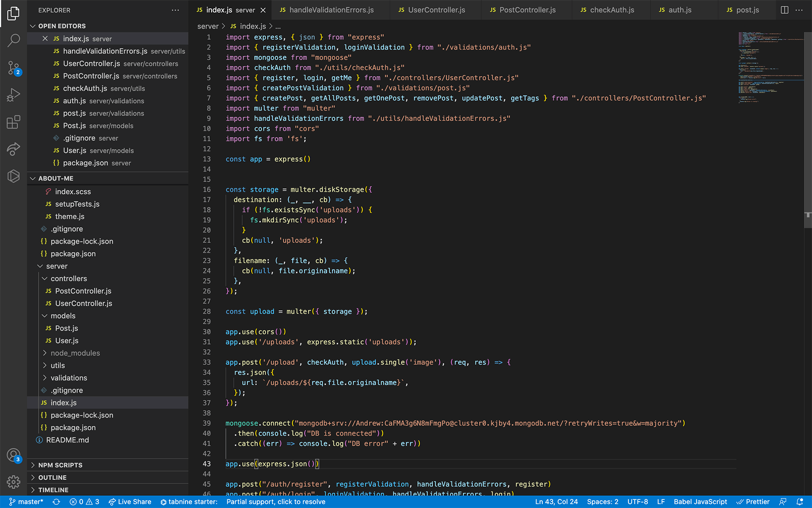Open the Run and Debug view
This screenshot has height=508, width=812.
click(14, 95)
